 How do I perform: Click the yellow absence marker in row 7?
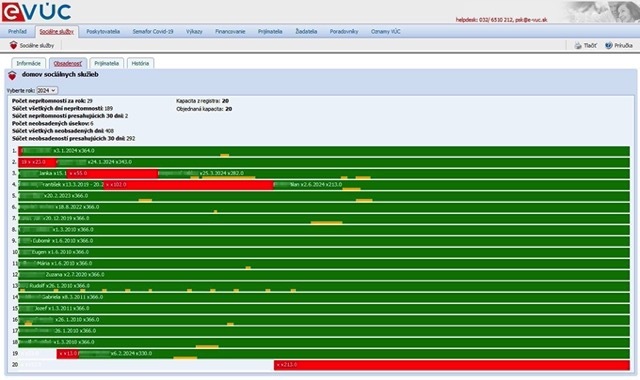click(x=327, y=223)
